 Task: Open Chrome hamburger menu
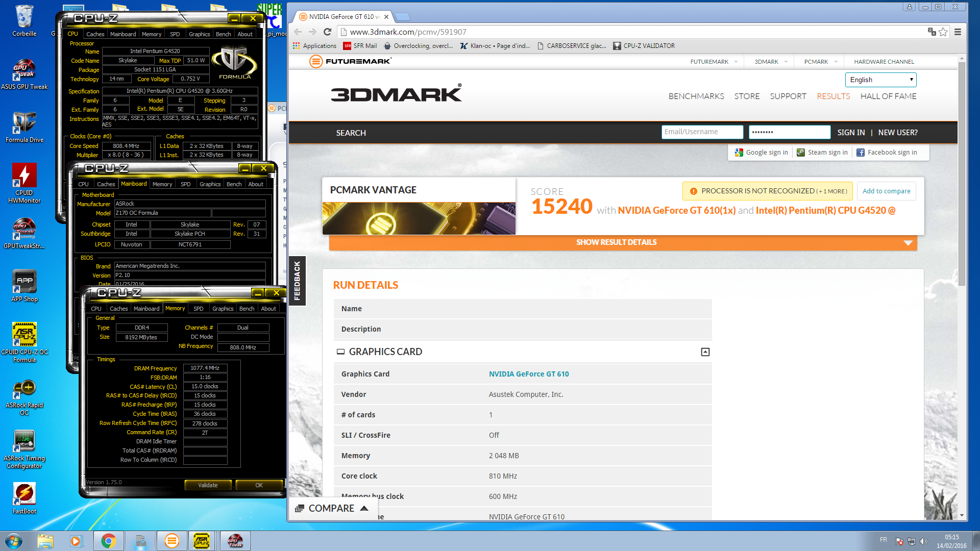[x=958, y=32]
